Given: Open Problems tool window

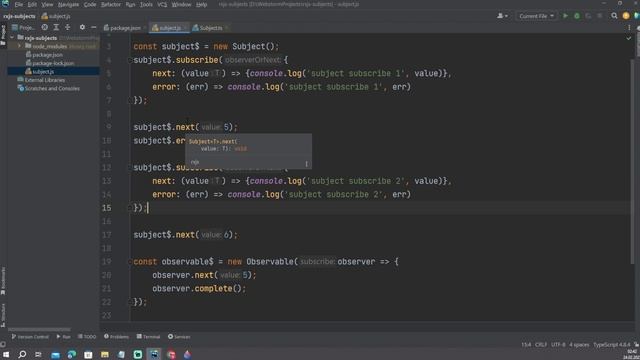Looking at the screenshot, I should pos(116,337).
